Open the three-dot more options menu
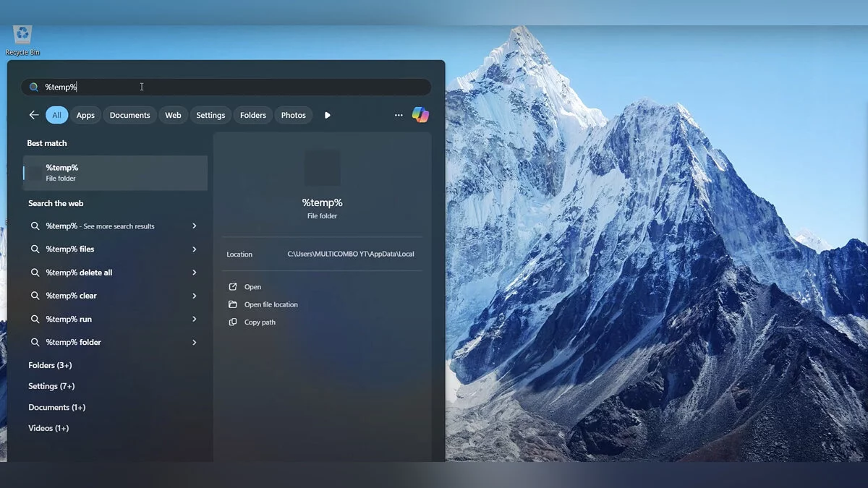Image resolution: width=868 pixels, height=488 pixels. pos(399,115)
